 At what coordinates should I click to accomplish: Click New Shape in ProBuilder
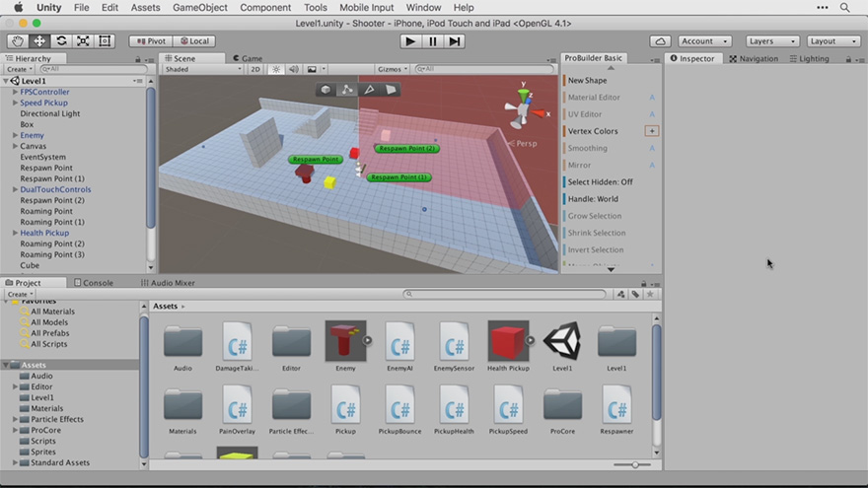point(587,80)
